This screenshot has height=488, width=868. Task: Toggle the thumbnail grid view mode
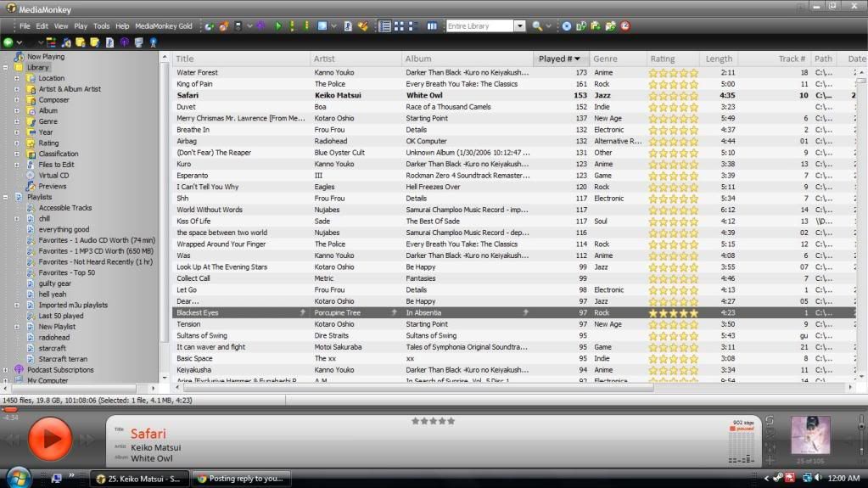pos(400,26)
